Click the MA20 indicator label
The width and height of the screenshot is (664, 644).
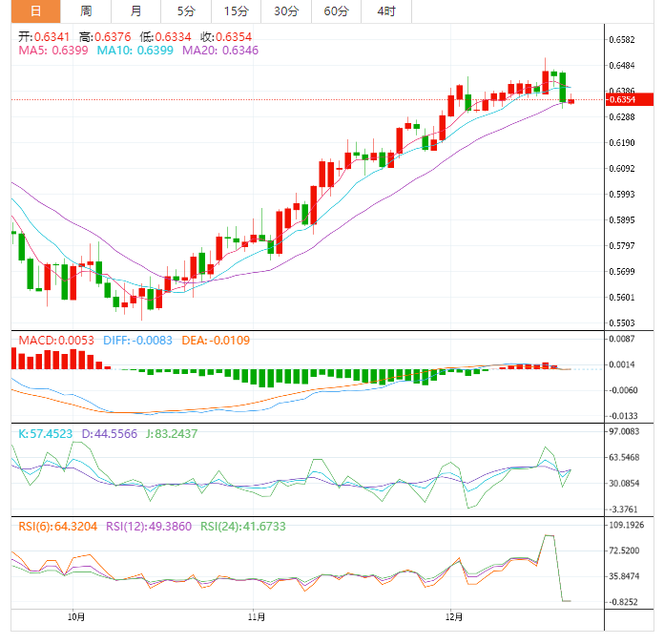pos(220,51)
